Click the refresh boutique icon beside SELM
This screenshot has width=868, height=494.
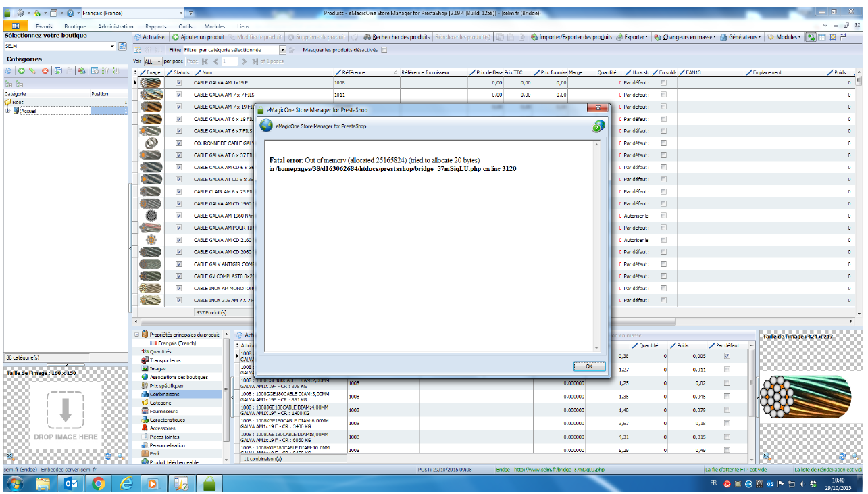(x=123, y=46)
